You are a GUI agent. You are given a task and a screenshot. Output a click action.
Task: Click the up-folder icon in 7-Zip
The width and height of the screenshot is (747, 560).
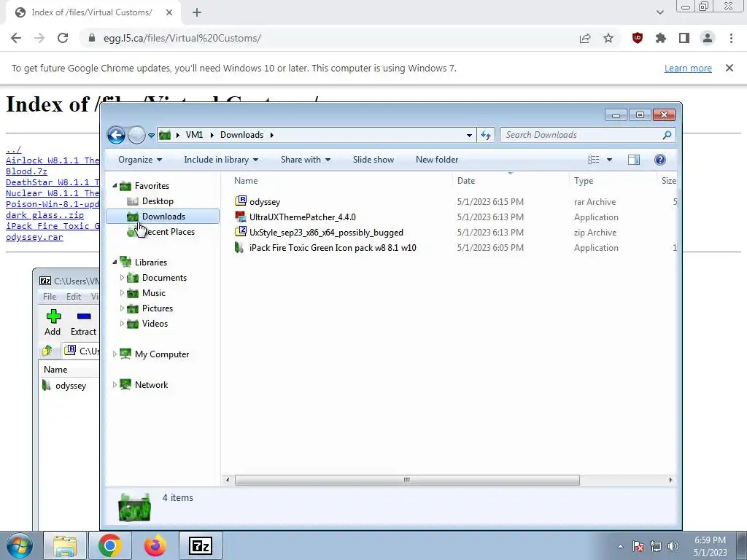coord(47,351)
